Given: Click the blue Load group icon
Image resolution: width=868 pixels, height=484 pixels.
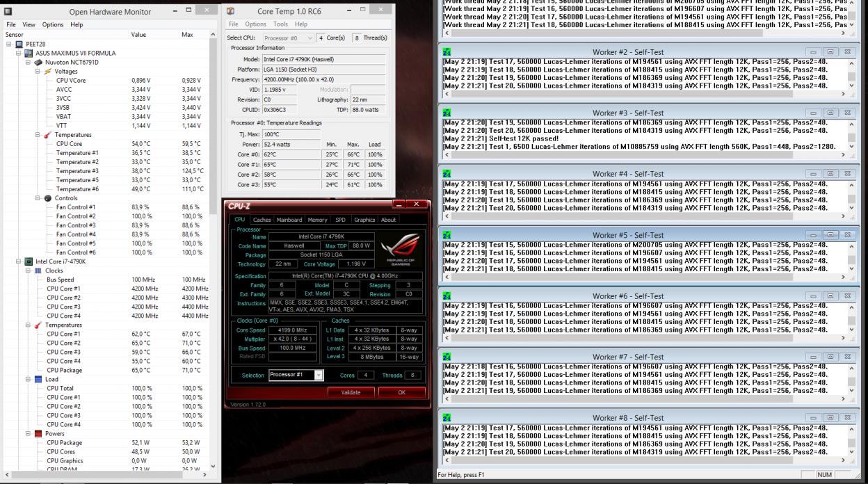Looking at the screenshot, I should pyautogui.click(x=38, y=379).
